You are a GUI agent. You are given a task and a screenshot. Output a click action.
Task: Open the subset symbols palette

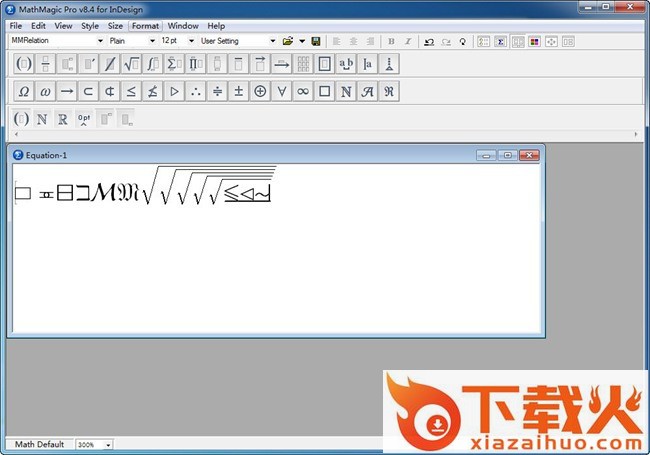(88, 91)
